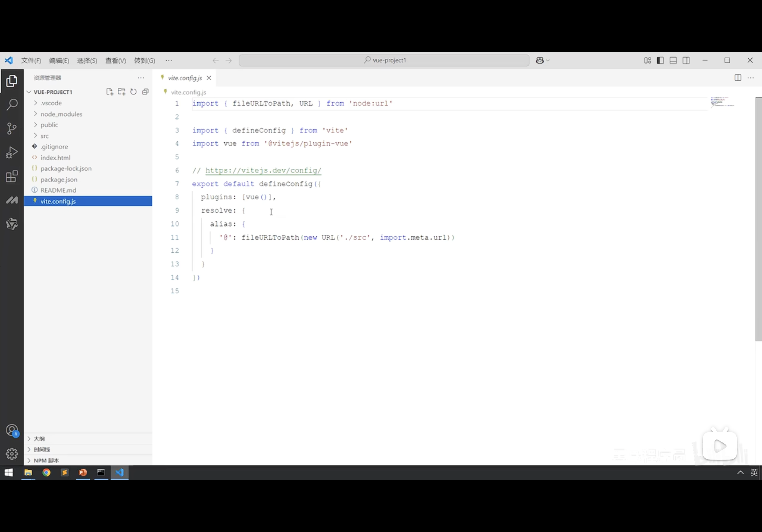Collapse all folders in explorer
This screenshot has height=532, width=762.
coord(146,92)
